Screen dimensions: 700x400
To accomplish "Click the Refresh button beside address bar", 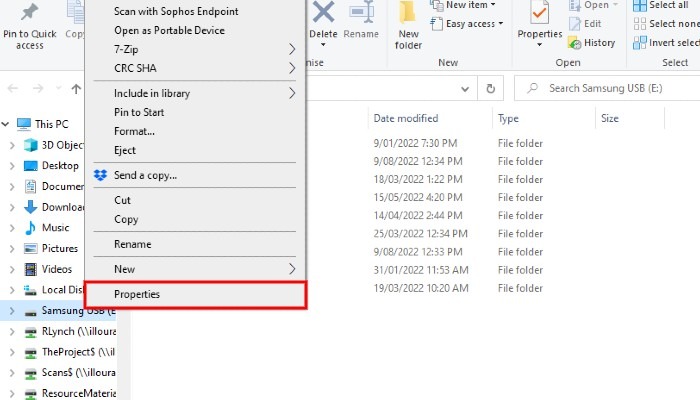I will pos(491,88).
